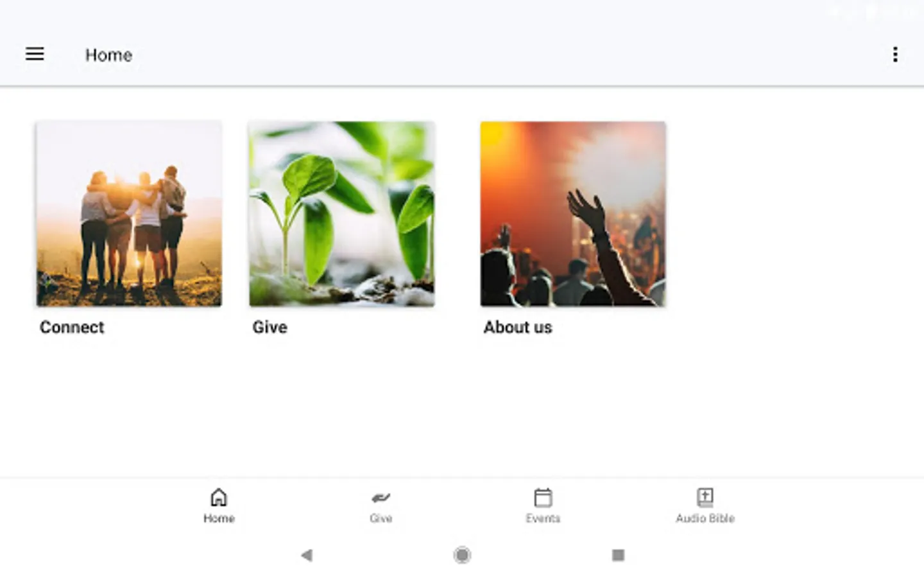924x578 pixels.
Task: Click the Home title in the app bar
Action: (x=108, y=55)
